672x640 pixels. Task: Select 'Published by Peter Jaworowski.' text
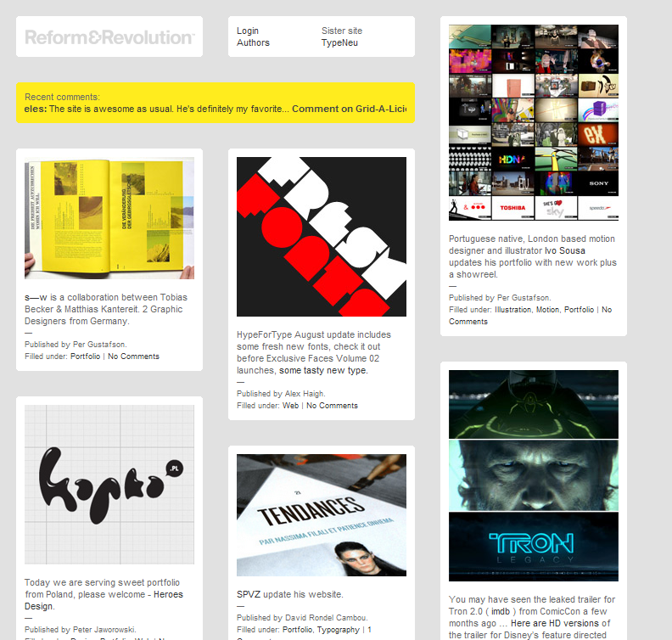(80, 630)
